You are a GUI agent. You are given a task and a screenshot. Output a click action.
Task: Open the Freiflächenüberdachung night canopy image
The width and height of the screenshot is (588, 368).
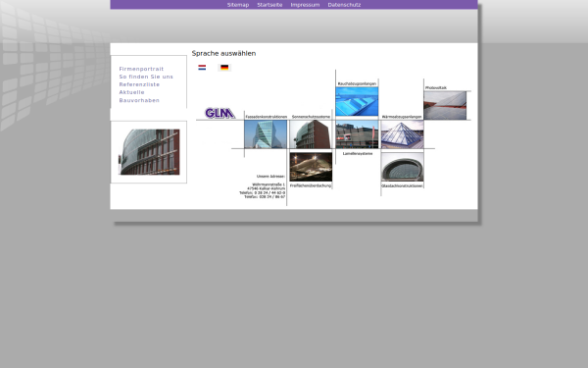click(311, 167)
